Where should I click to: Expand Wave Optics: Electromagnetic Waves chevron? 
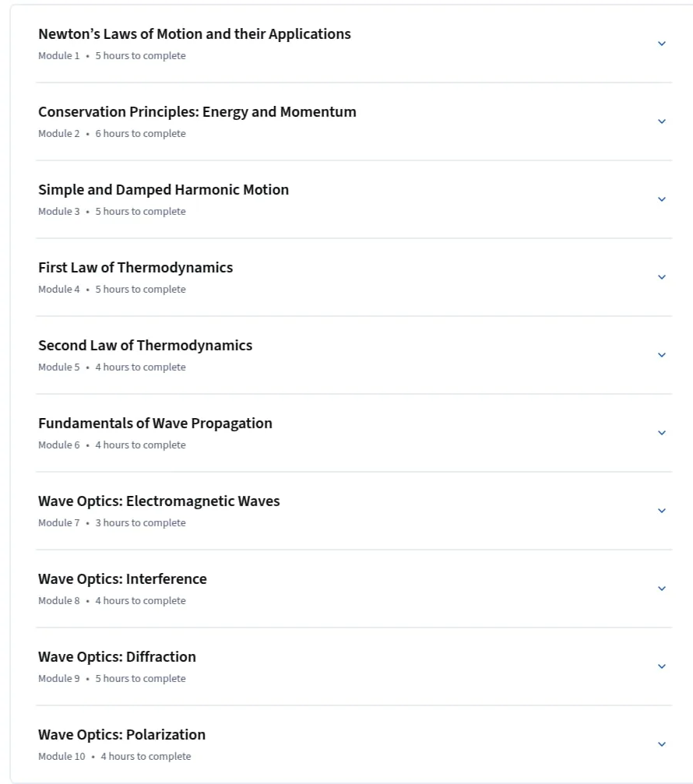pyautogui.click(x=662, y=511)
